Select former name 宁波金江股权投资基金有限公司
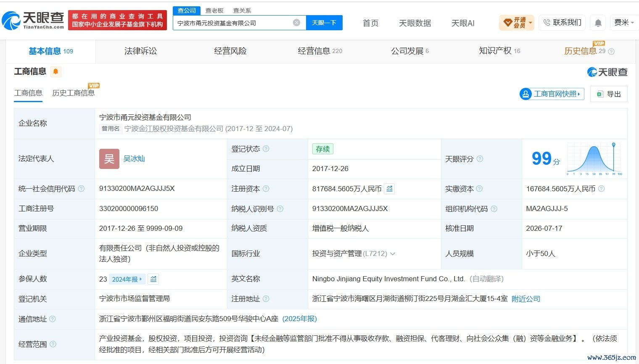 coord(174,129)
